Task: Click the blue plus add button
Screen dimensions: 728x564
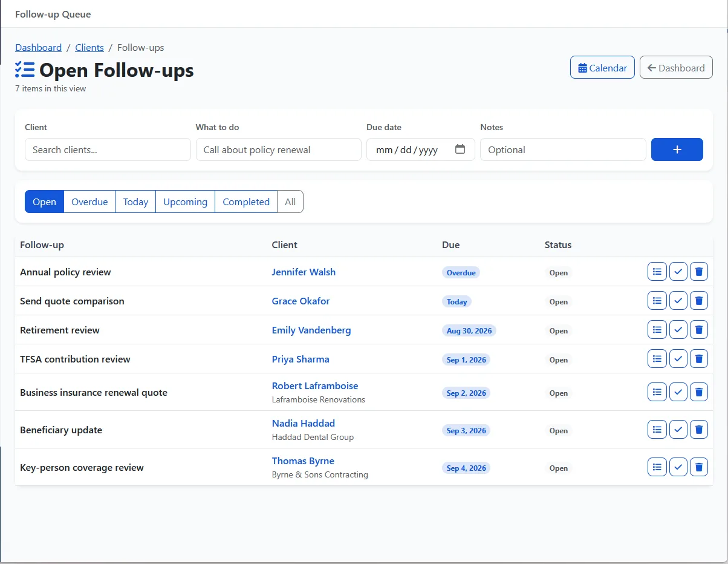Action: tap(677, 149)
